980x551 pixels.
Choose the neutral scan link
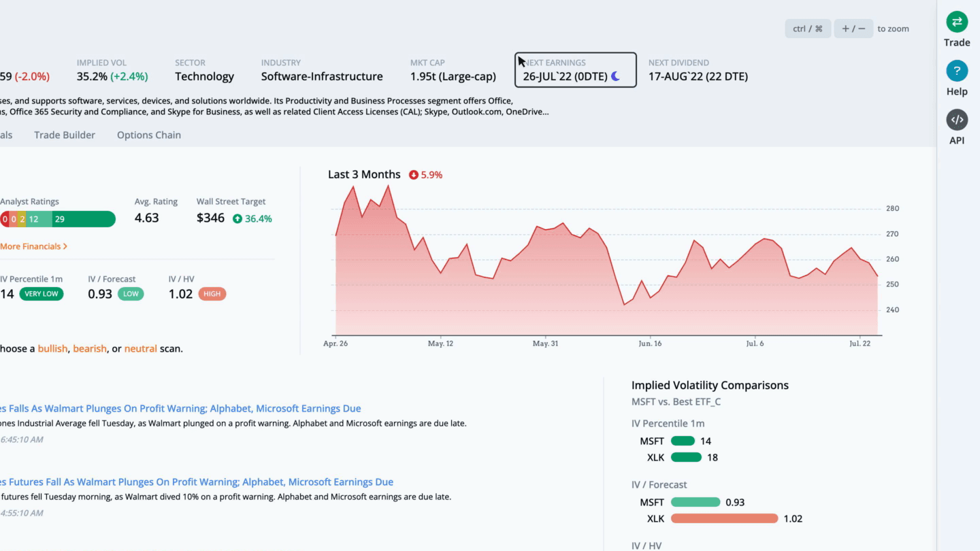coord(140,348)
